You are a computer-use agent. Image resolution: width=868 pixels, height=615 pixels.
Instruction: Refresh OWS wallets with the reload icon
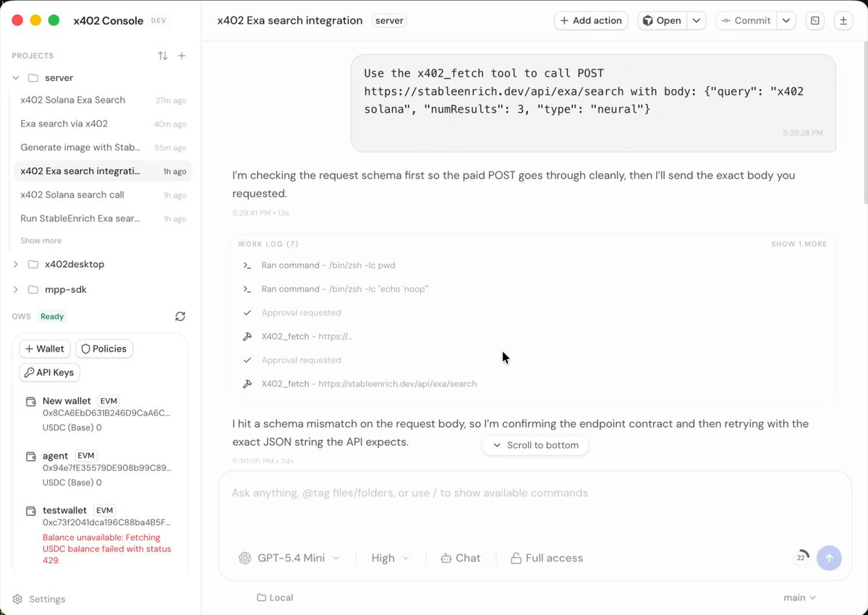tap(180, 316)
